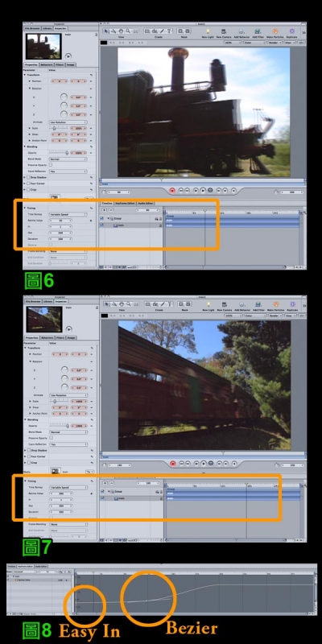Click Play in figure 6 transport controls
322x644 pixels.
click(203, 191)
